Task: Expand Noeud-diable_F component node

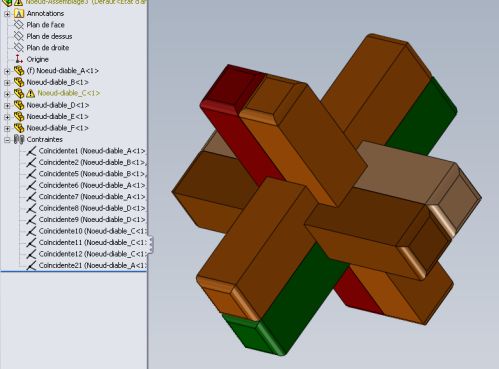Action: 7,128
